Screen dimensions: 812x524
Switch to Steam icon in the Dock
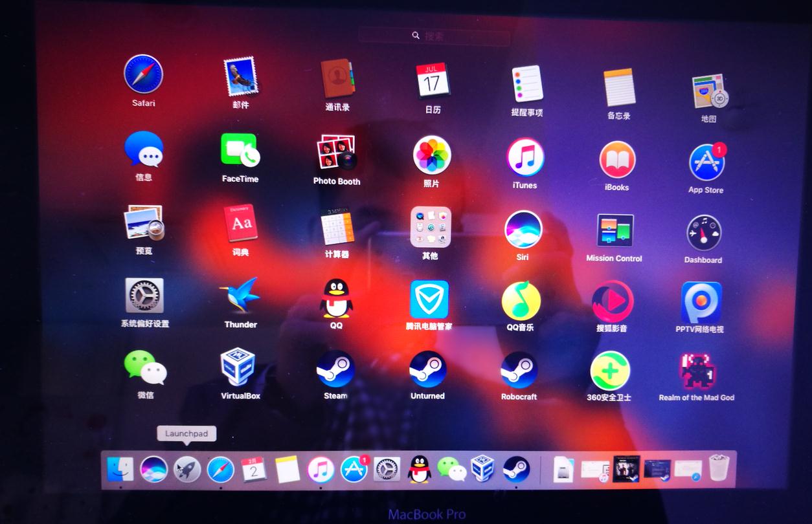click(516, 469)
